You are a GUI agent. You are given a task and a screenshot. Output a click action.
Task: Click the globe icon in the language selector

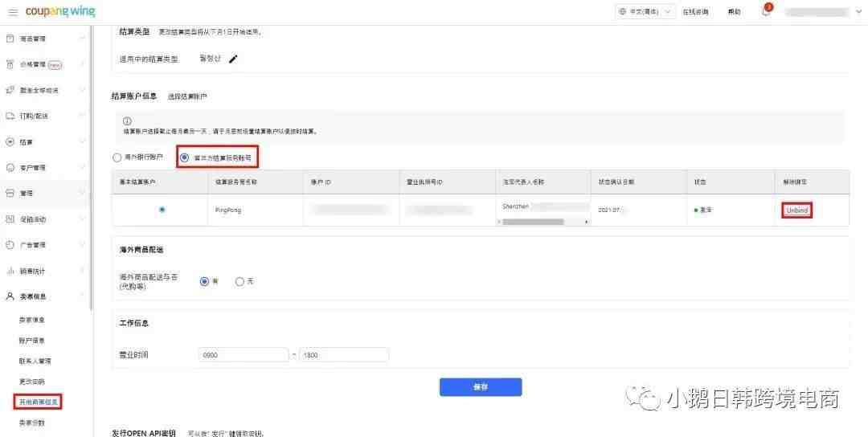(624, 11)
